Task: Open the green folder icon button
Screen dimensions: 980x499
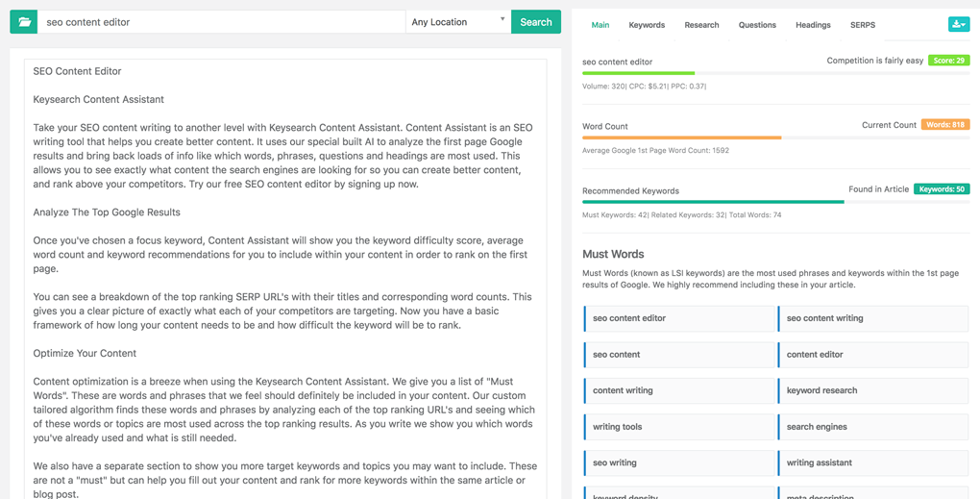Action: tap(24, 22)
